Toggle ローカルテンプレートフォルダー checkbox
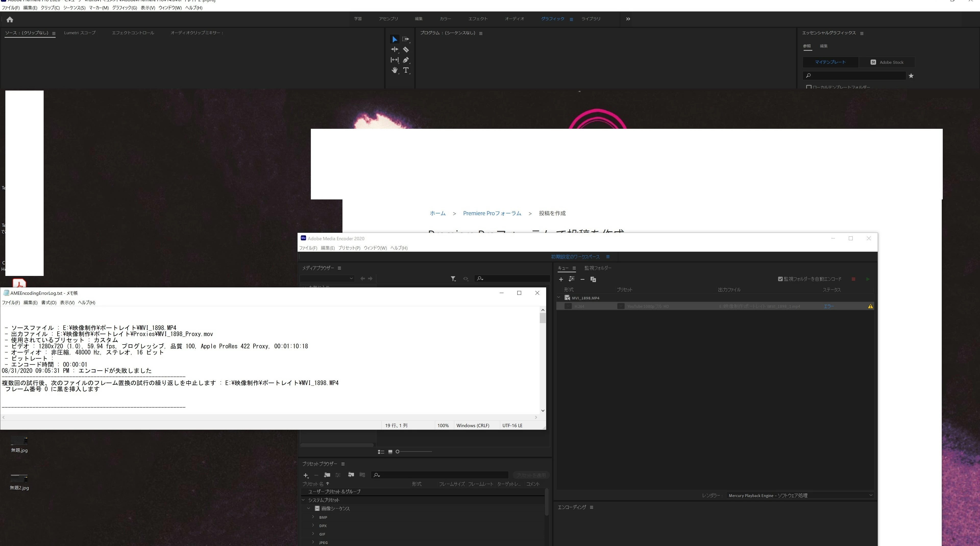 (x=808, y=87)
